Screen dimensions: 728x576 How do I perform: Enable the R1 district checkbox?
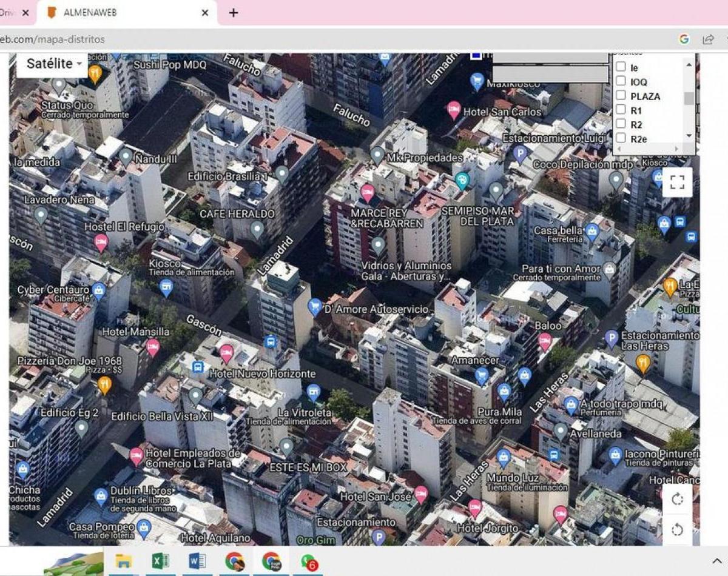tap(621, 110)
